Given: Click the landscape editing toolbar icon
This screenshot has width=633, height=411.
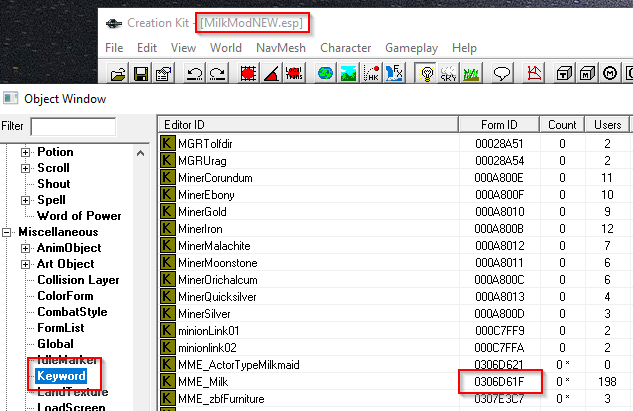Looking at the screenshot, I should pos(348,73).
